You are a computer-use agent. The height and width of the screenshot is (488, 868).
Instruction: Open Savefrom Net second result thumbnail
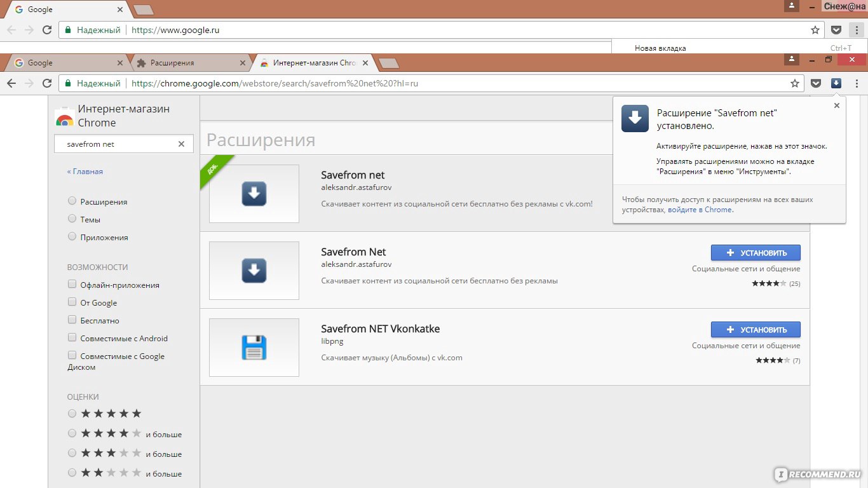(254, 271)
